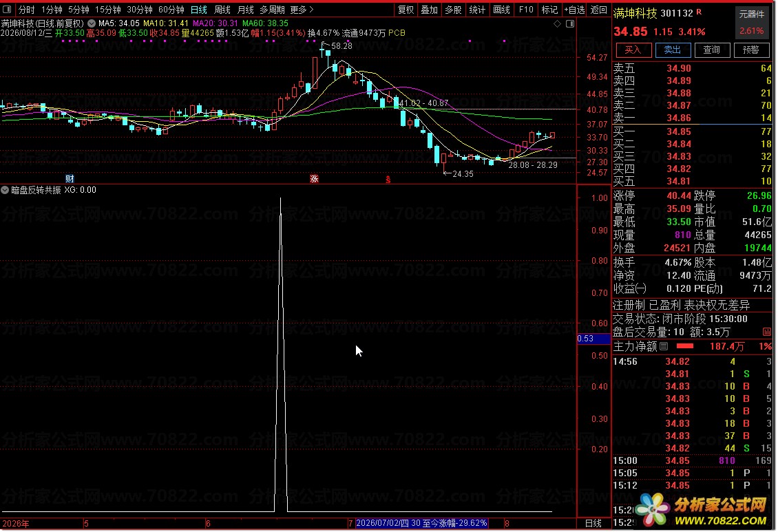Click the 满坤科技 stock name in the quote panel

[635, 13]
